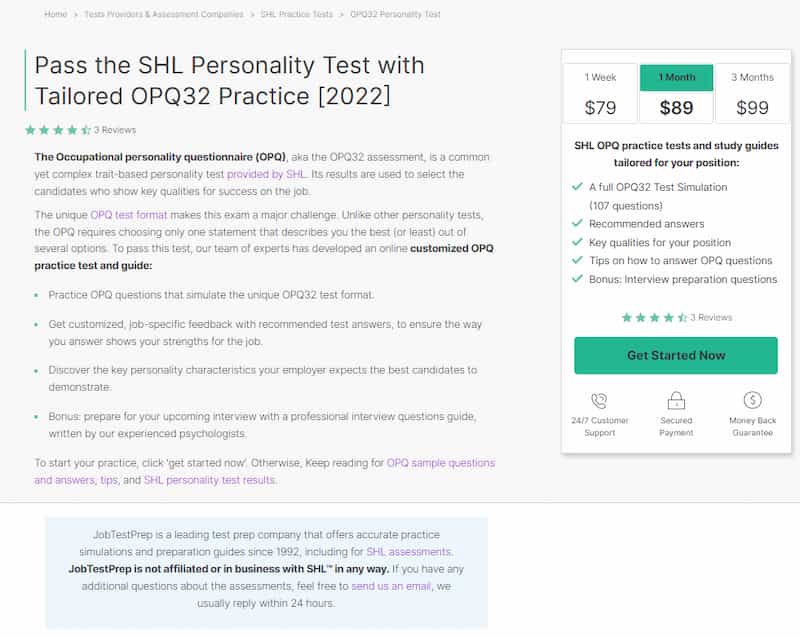Click the checkmark beside Recommended answers
Image resolution: width=800 pixels, height=637 pixels.
(x=578, y=224)
